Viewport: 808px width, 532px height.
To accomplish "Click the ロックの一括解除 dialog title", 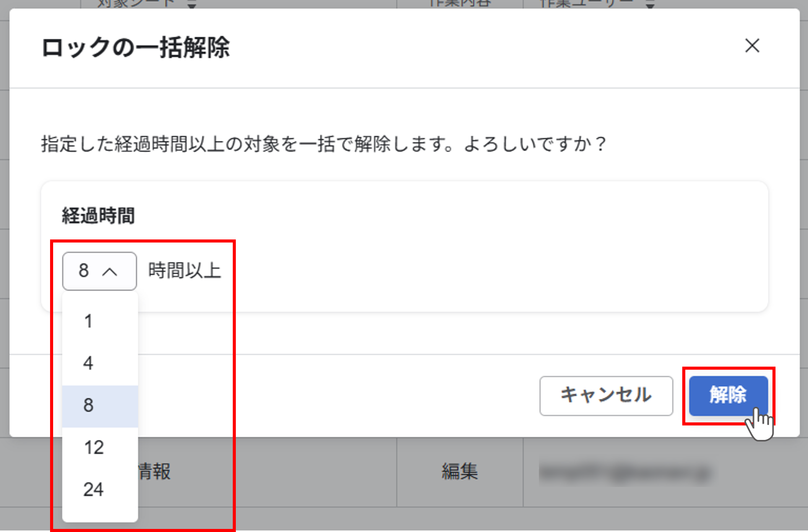I will [136, 48].
